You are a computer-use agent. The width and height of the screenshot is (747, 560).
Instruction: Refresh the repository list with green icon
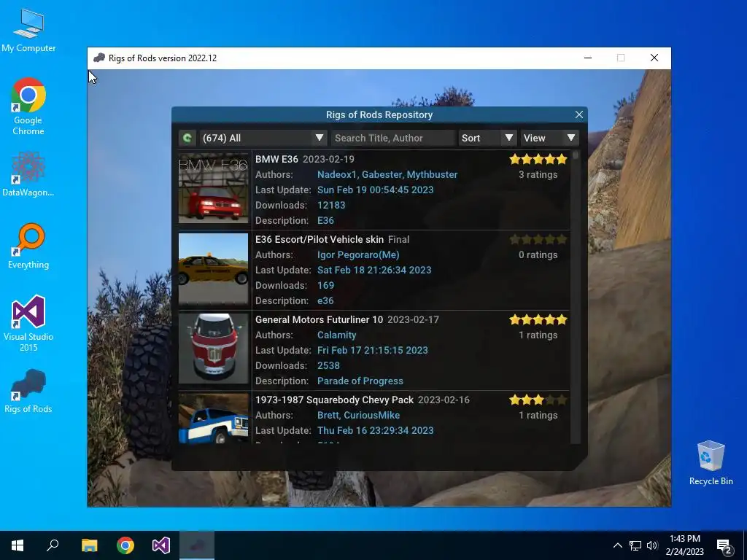187,138
